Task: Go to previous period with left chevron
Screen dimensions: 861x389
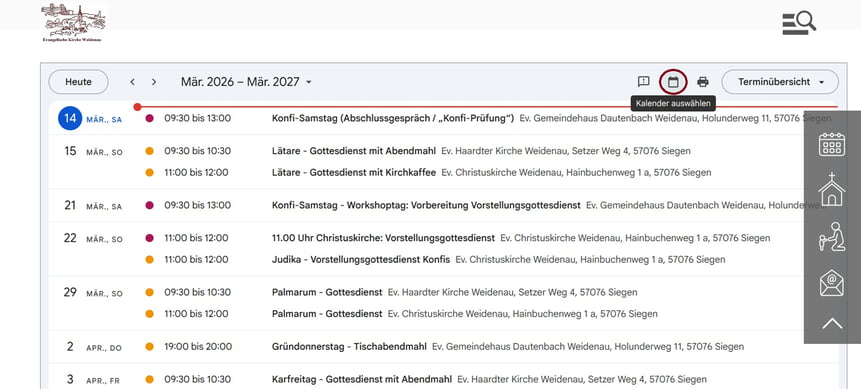Action: (132, 82)
